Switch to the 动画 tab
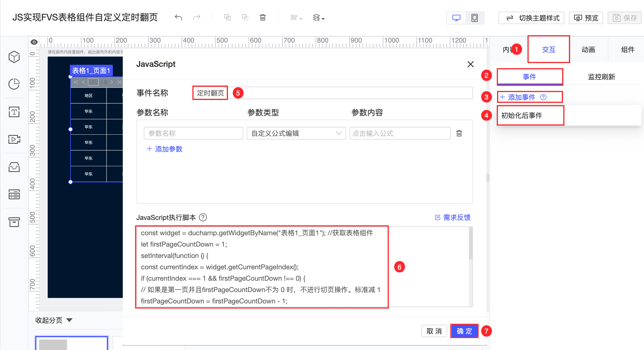644x350 pixels. [x=588, y=50]
